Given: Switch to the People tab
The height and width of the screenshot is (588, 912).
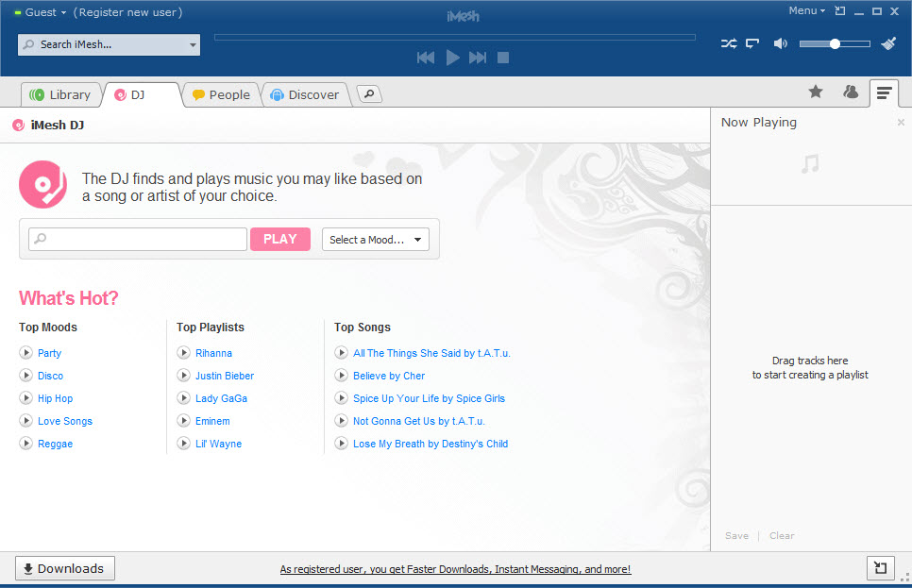Looking at the screenshot, I should coord(222,94).
